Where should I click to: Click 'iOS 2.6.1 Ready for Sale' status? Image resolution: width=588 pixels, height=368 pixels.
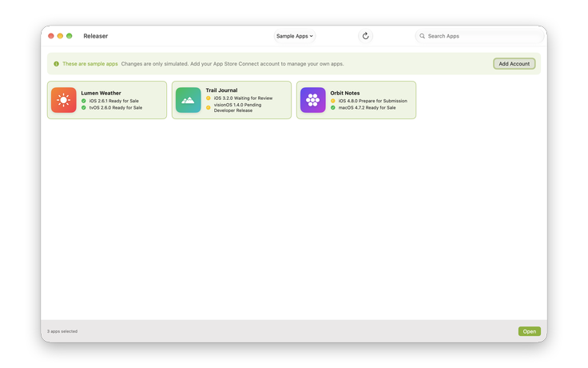tap(114, 101)
